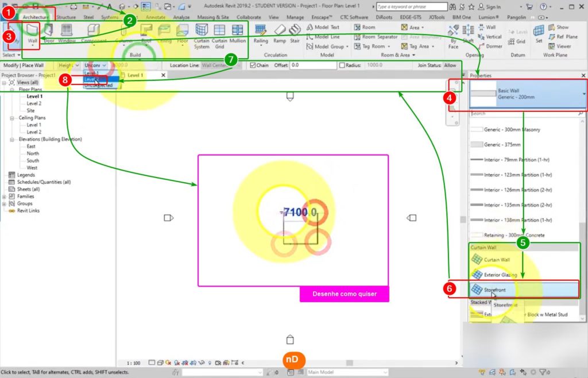Viewport: 588px width, 378px height.
Task: Open the Massing & Site tab
Action: pos(213,17)
